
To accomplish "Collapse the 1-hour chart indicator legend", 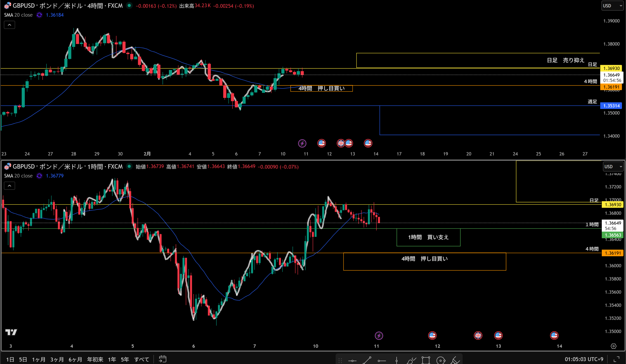I will 10,186.
